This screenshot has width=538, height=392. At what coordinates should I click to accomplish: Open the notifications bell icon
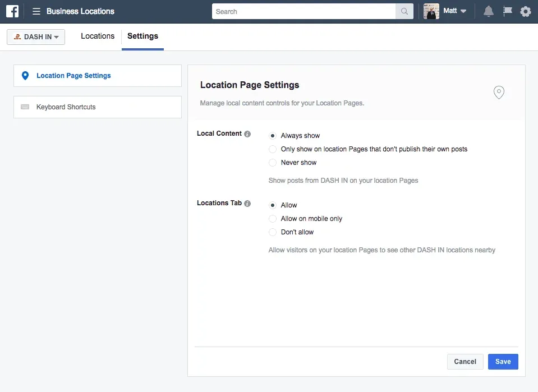488,11
